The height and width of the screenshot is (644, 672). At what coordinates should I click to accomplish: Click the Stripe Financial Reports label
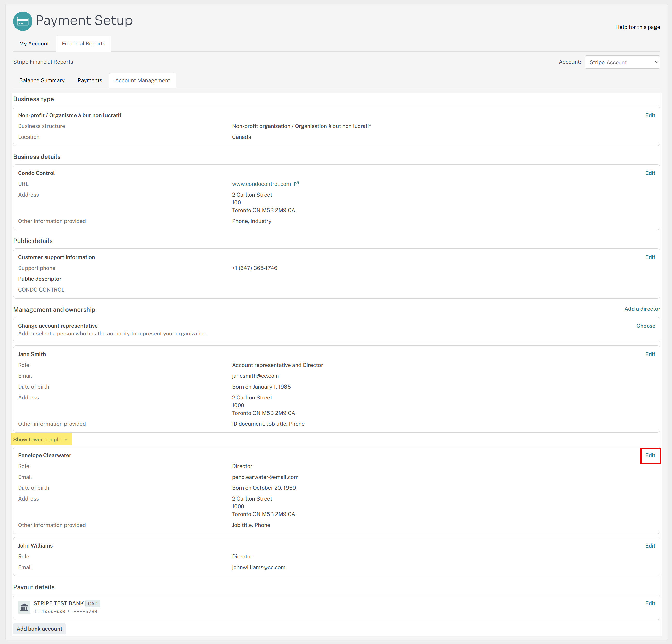coord(43,62)
